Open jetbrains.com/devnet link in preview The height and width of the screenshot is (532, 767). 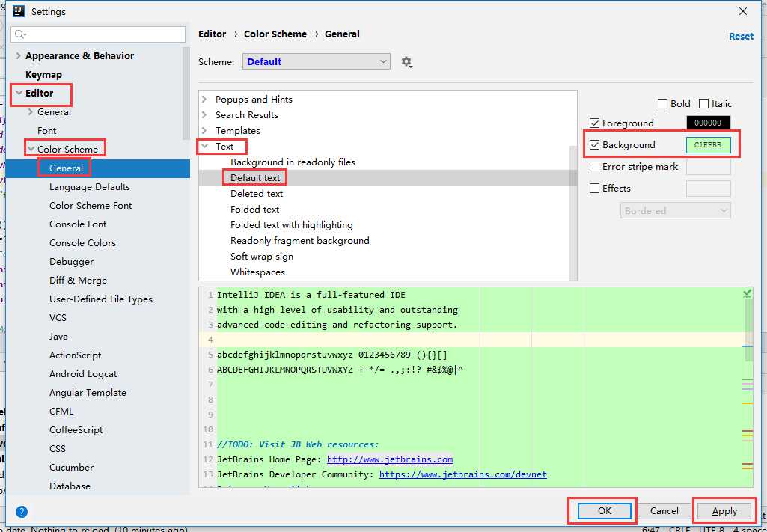tap(462, 474)
